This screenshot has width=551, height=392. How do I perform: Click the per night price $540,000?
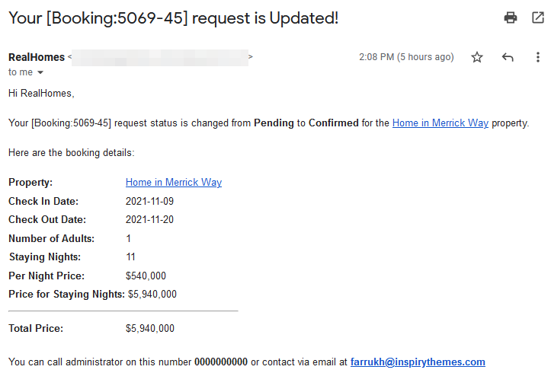tap(146, 276)
